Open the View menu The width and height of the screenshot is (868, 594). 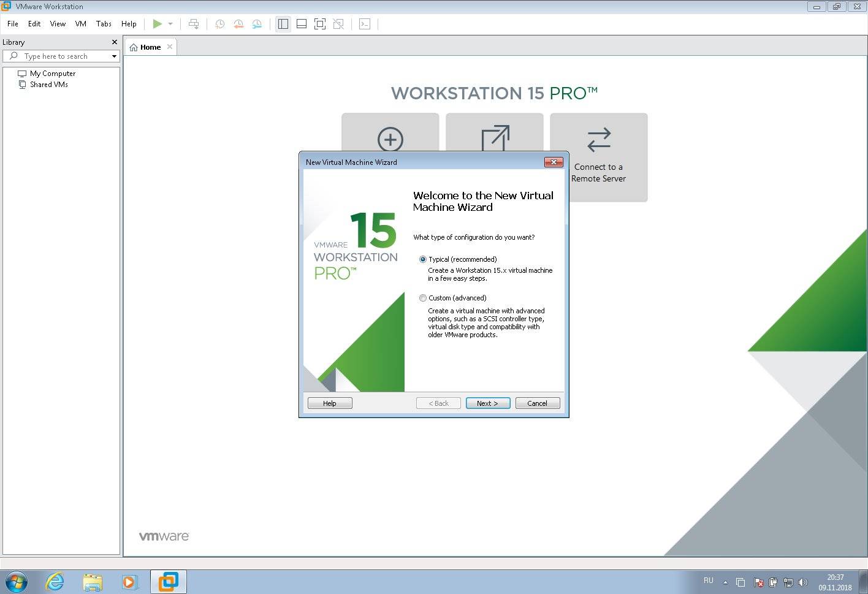(x=58, y=24)
